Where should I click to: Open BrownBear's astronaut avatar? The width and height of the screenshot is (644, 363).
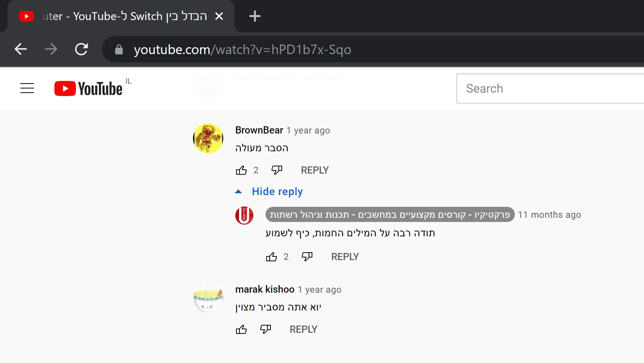[208, 138]
